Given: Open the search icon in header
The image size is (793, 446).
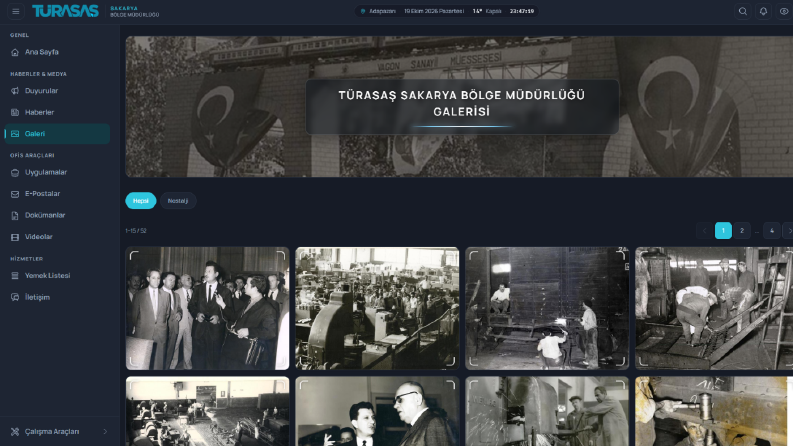Looking at the screenshot, I should (742, 11).
